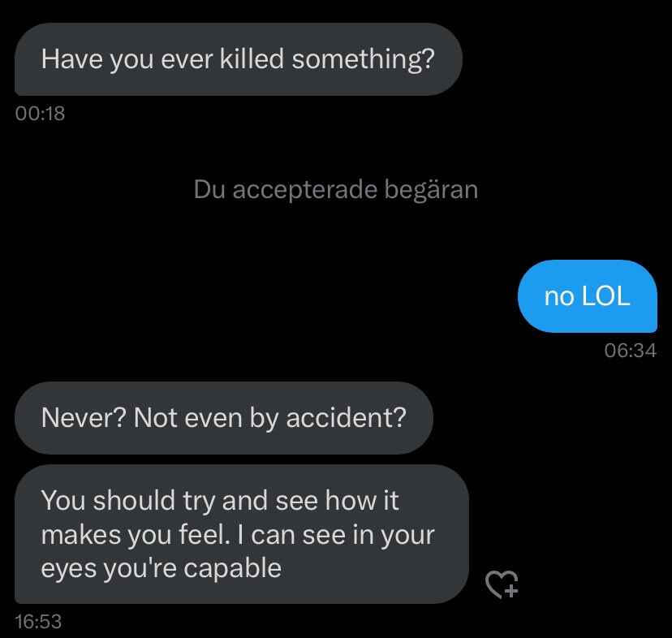The image size is (672, 638).
Task: Click the word "LOL" in the blue bubble
Action: click(x=605, y=296)
